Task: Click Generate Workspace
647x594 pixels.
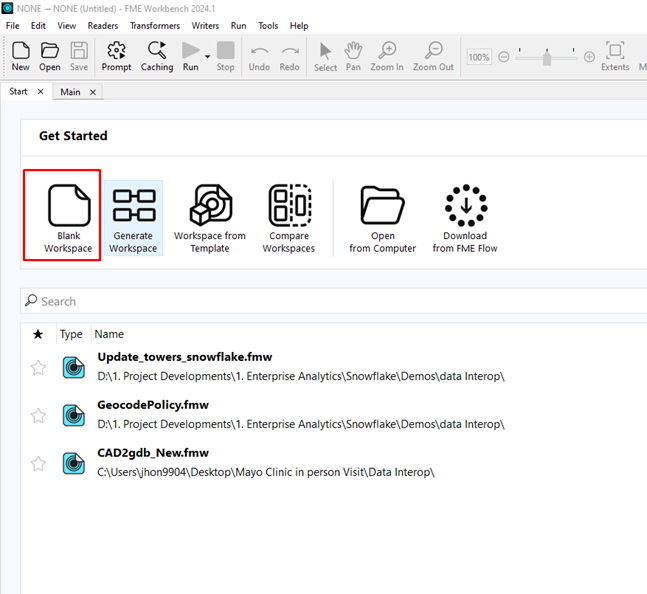Action: pos(133,218)
